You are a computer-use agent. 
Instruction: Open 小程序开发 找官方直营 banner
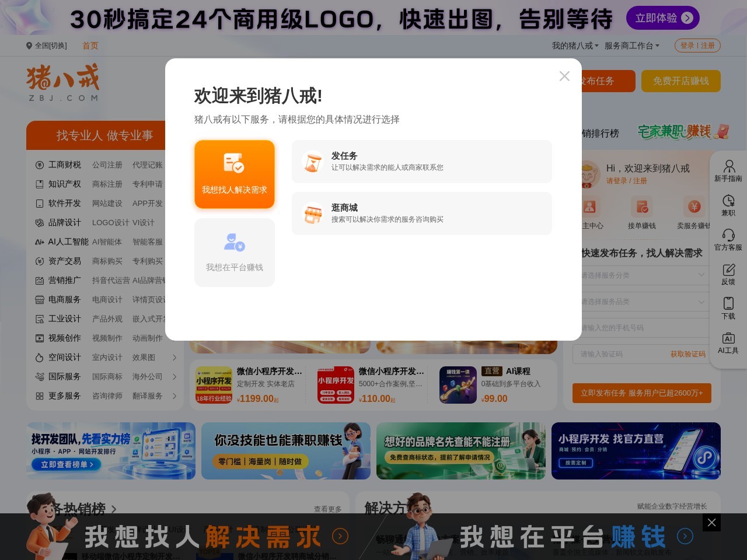click(636, 451)
